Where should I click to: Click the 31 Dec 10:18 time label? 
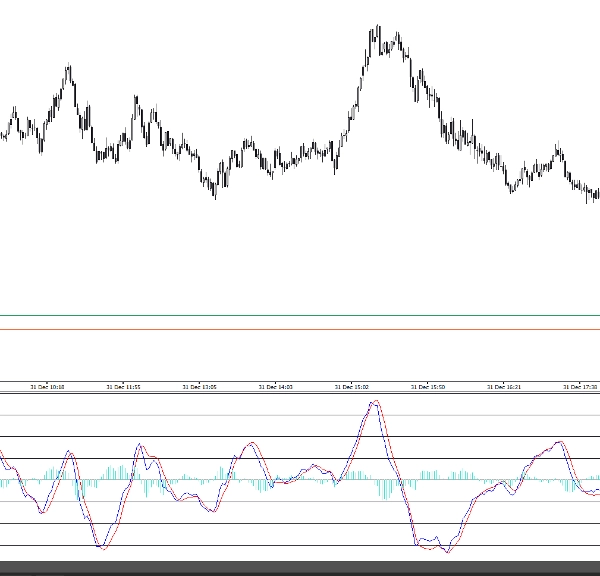(47, 386)
